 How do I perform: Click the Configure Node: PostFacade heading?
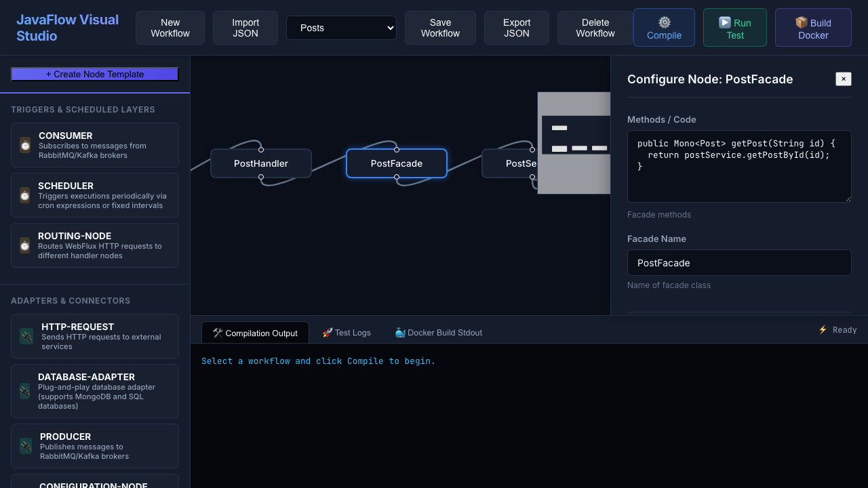click(710, 79)
